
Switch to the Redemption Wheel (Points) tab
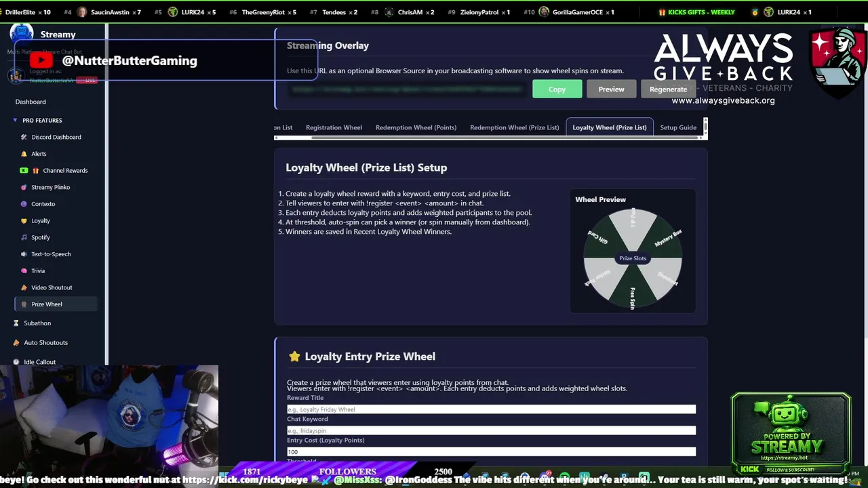point(416,127)
